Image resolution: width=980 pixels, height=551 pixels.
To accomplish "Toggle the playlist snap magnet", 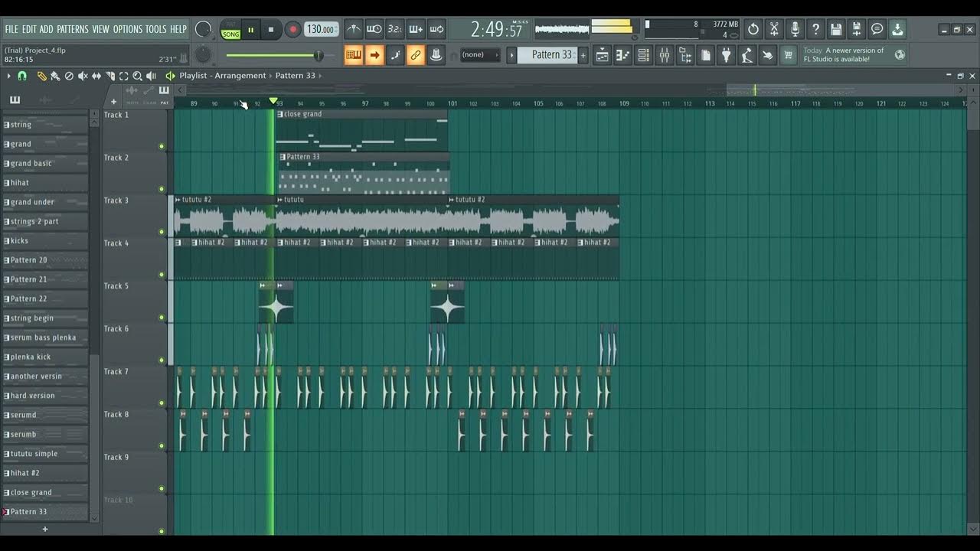I will 22,76.
